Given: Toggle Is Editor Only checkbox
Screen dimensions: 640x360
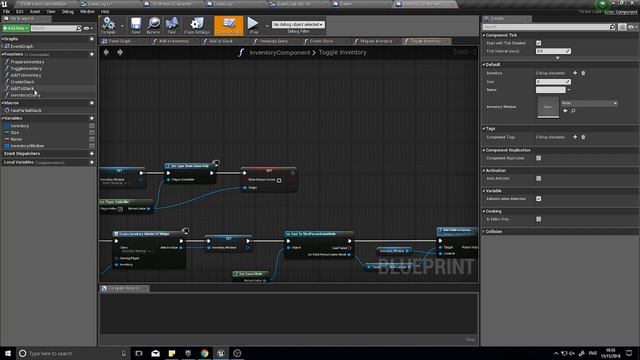Looking at the screenshot, I should [538, 219].
